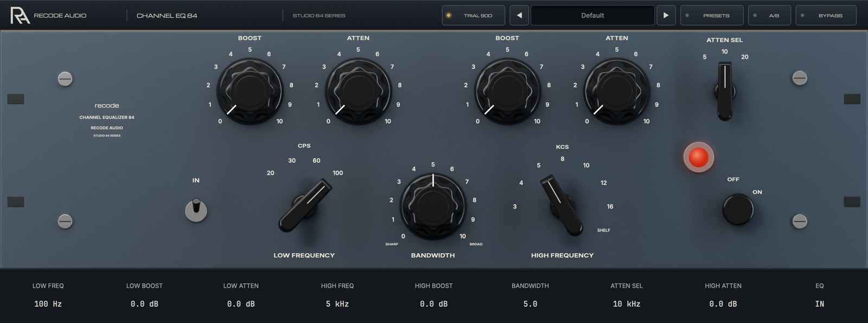
Task: Click the HIGH FREQ value 5 kHz
Action: (x=337, y=304)
